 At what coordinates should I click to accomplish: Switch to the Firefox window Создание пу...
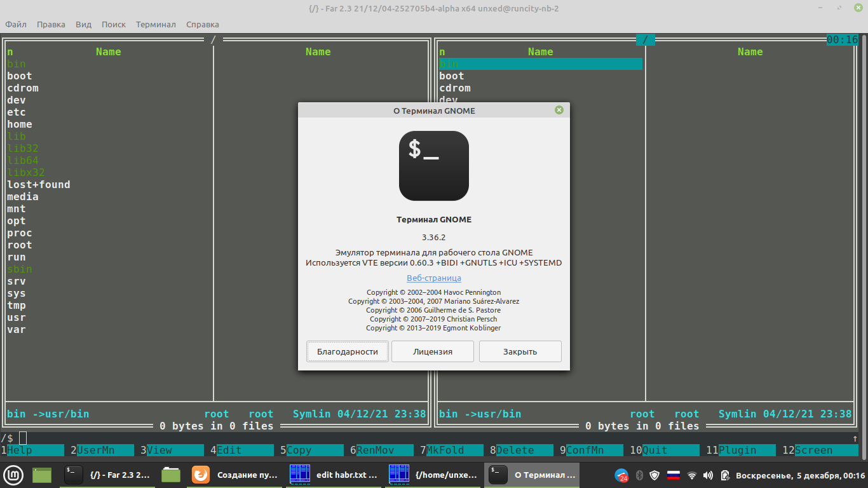(235, 475)
